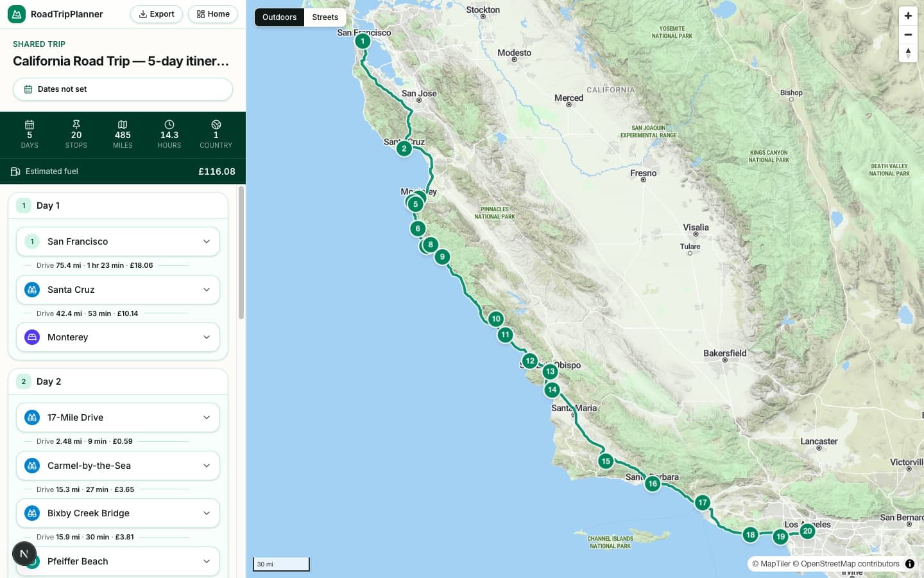Click the Country globe stat icon
The width and height of the screenshot is (924, 578).
pyautogui.click(x=216, y=125)
